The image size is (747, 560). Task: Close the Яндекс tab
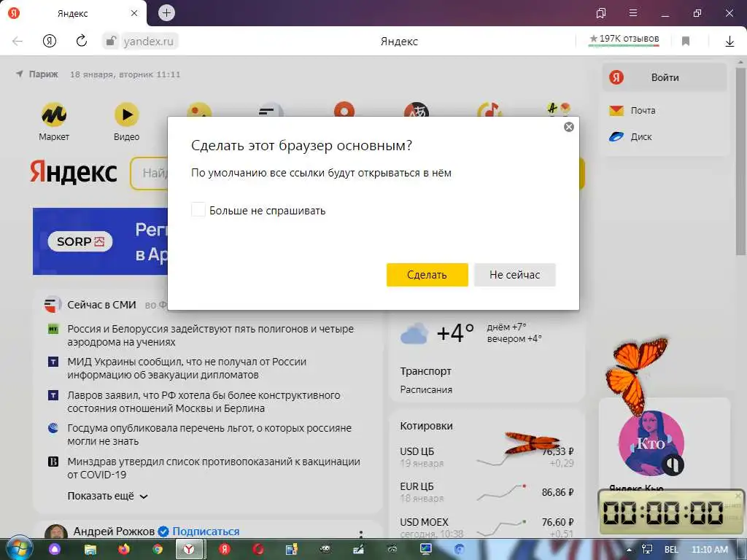[x=134, y=13]
